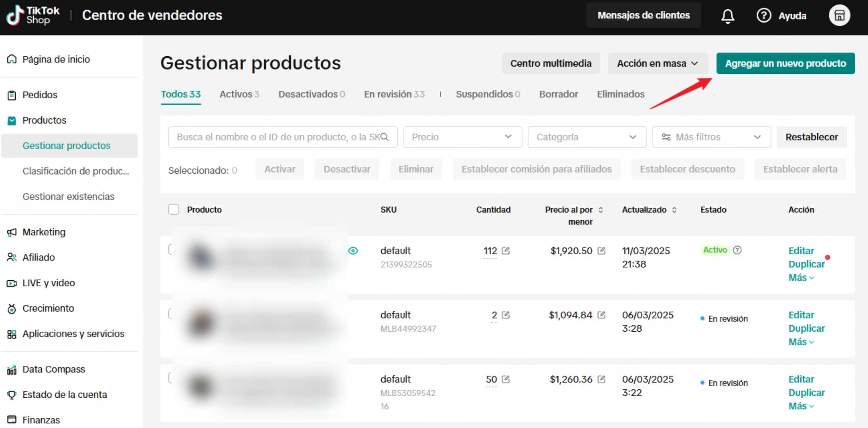Open Gestionar existencias in sidebar
Screen dimensions: 868x428
68,197
